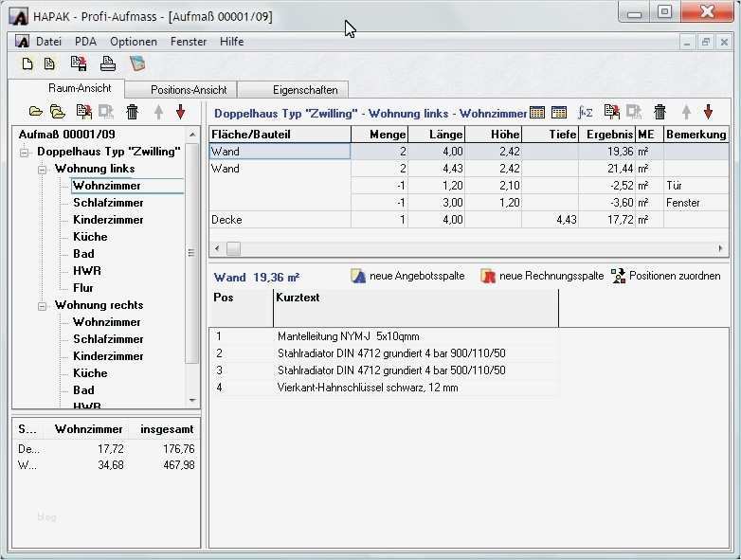Click the trash icon in the room tree toolbar
The image size is (741, 560).
pos(133,112)
